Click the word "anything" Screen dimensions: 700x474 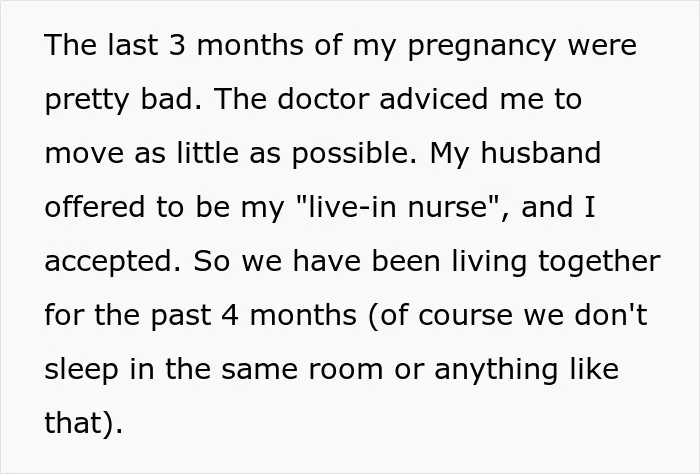(x=496, y=370)
